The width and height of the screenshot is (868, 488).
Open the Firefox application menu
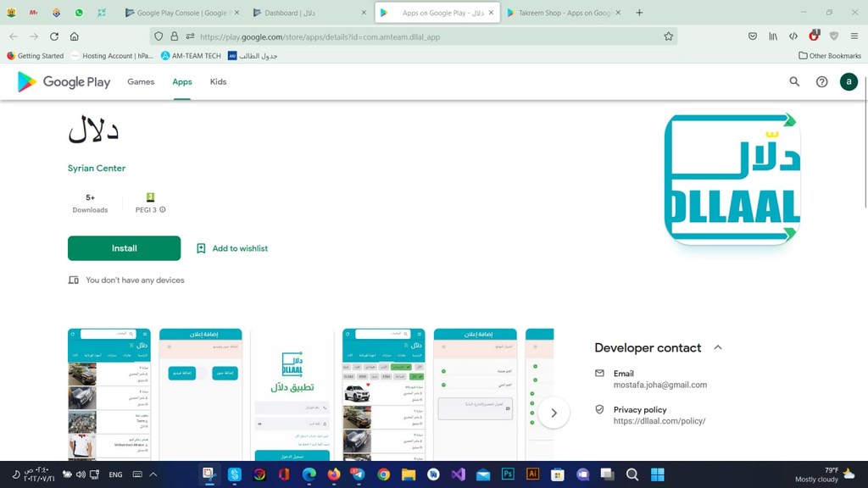point(854,36)
